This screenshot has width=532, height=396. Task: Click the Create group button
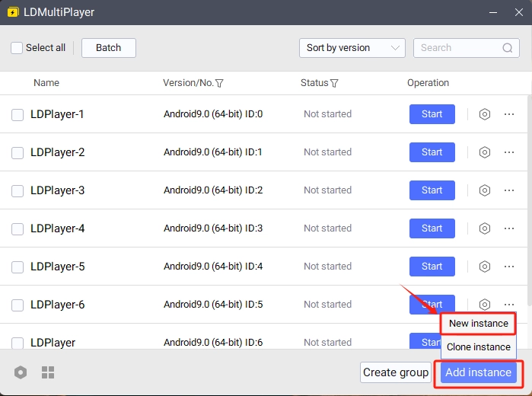click(396, 372)
